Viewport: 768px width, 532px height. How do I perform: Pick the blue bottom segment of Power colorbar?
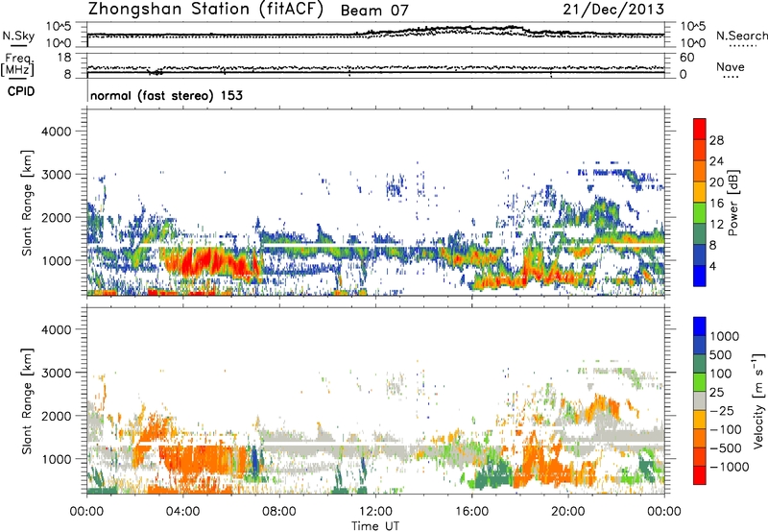click(x=700, y=276)
